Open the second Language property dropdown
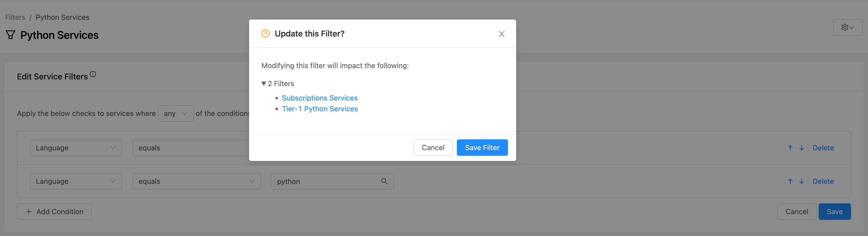 76,181
